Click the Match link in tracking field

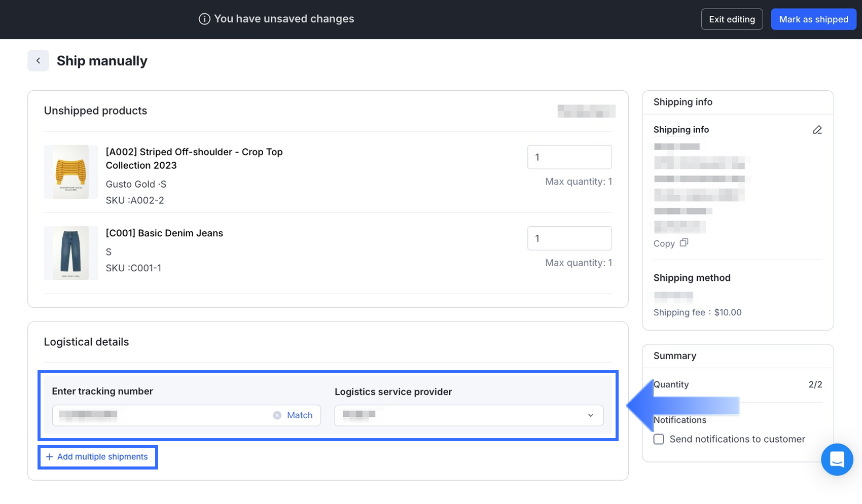click(300, 415)
